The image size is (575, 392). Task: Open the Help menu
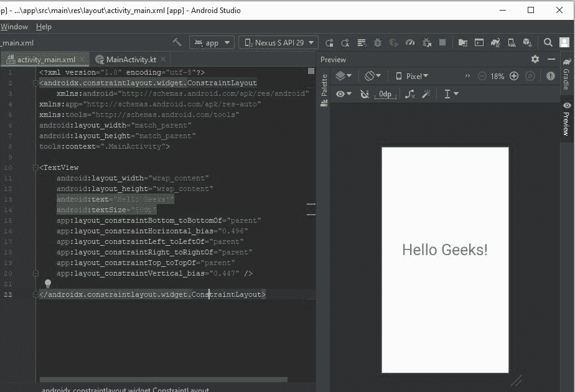coord(44,27)
